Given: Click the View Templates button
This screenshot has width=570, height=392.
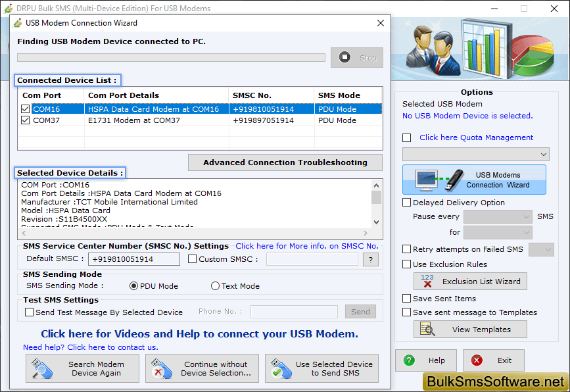Looking at the screenshot, I should [470, 329].
